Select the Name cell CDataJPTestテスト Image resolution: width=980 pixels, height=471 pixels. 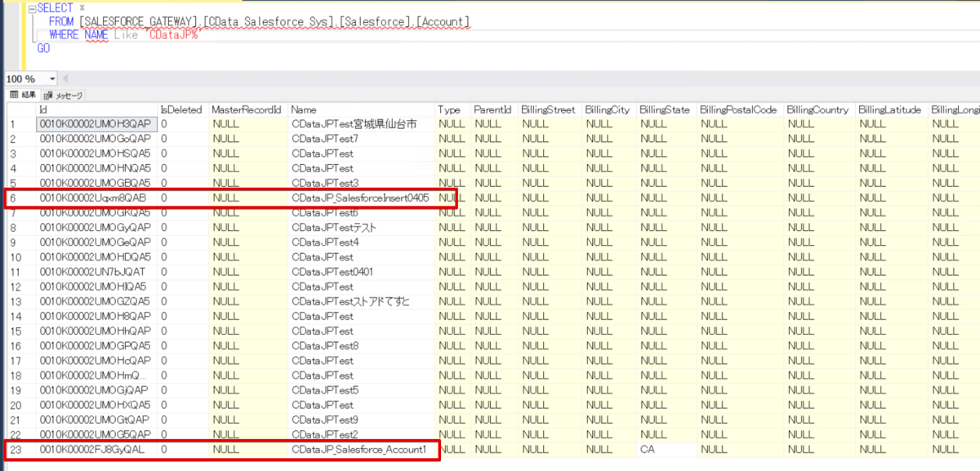361,228
